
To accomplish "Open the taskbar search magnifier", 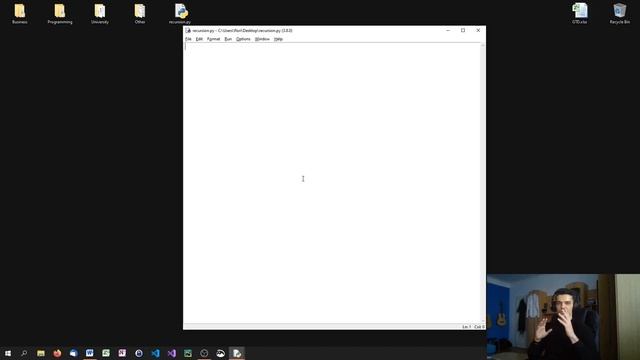I will tap(24, 353).
